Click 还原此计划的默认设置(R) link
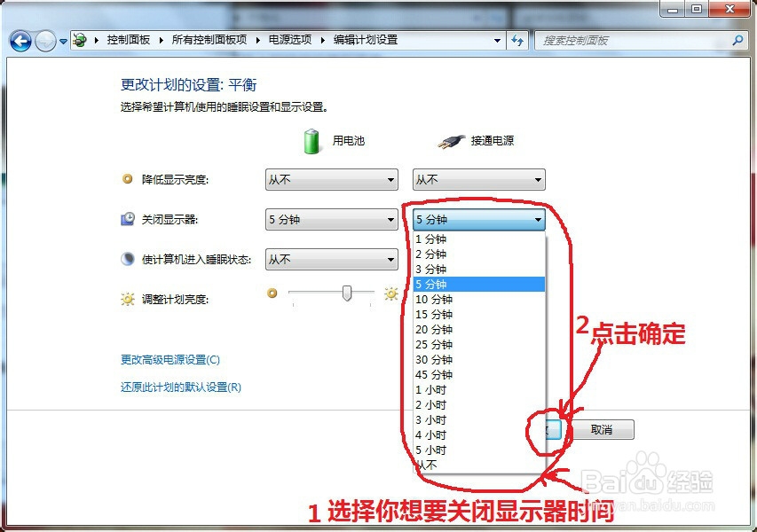The width and height of the screenshot is (757, 532). 180,387
